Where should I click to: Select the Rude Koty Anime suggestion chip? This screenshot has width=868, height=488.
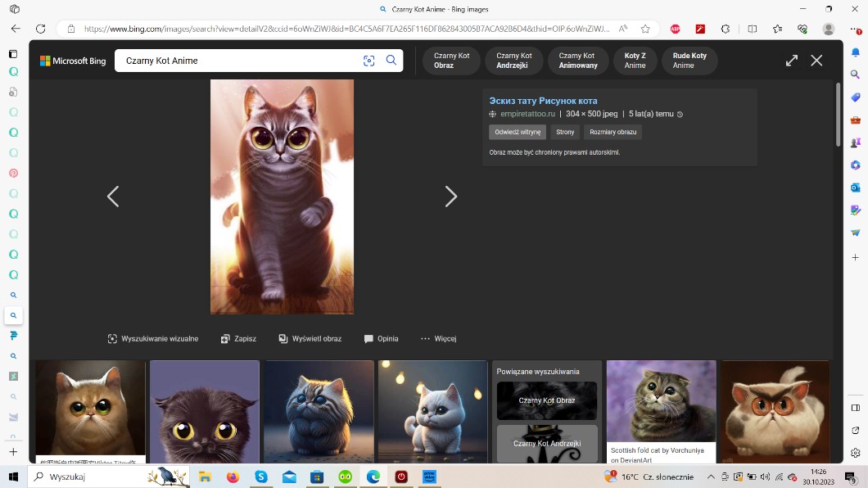(x=689, y=61)
